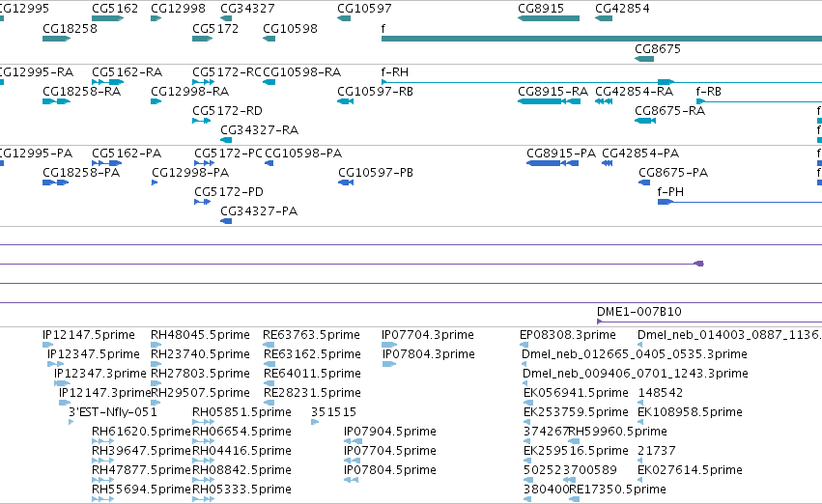Click the CG8915 gene arrow glyph
Screen dimensions: 822x504
pos(549,18)
